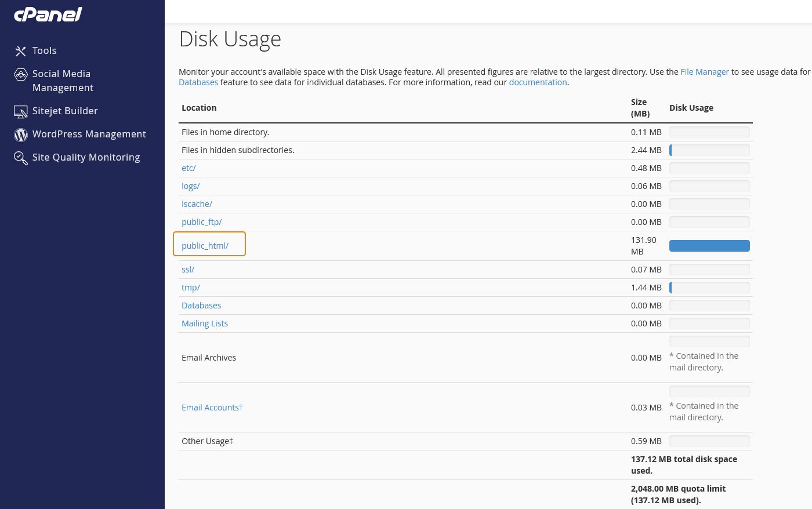The image size is (812, 509).
Task: Click the public_html disk usage bar
Action: coord(709,245)
